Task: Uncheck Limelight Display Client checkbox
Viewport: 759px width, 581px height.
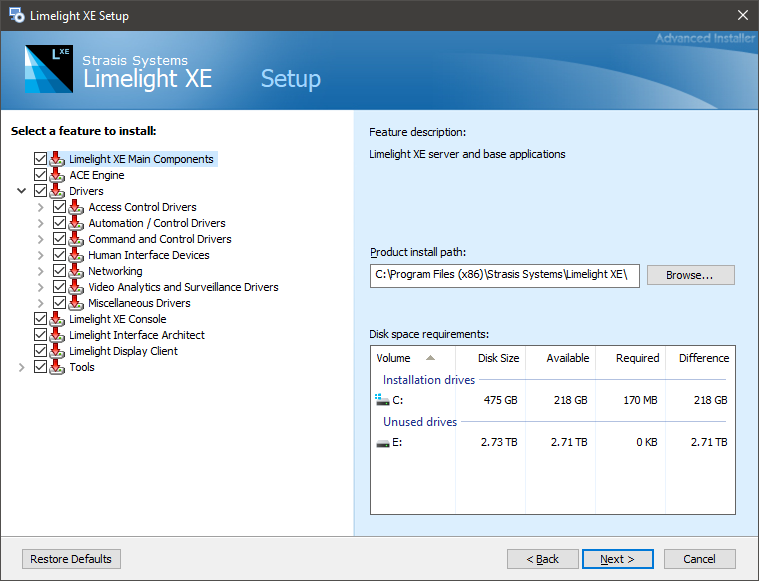Action: 40,351
